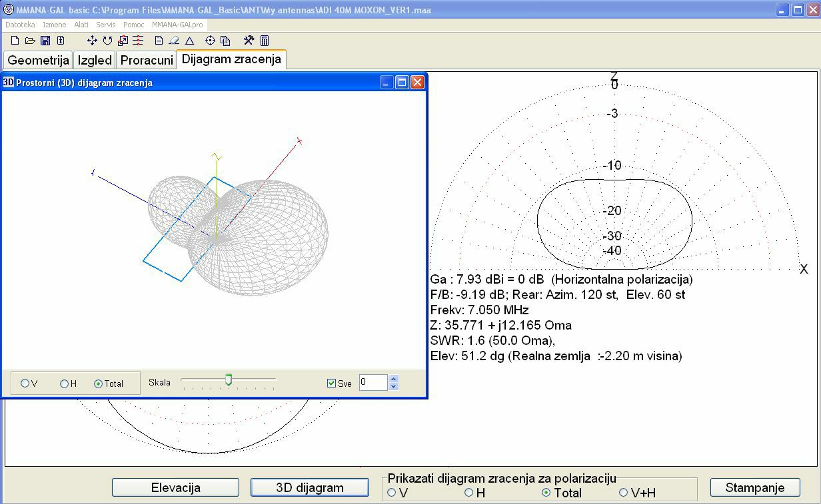Open the hammer and wrench tools icon

pyautogui.click(x=249, y=41)
